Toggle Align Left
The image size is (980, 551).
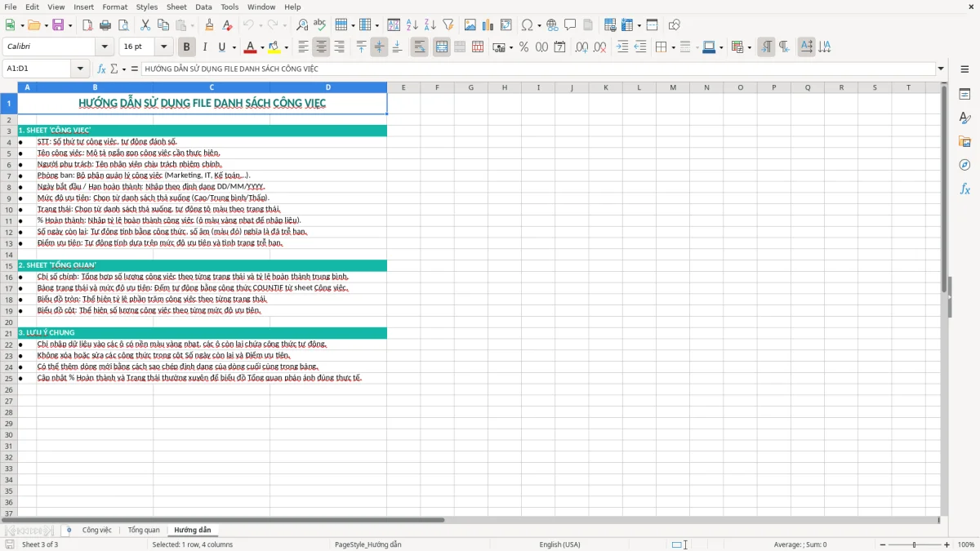point(303,47)
